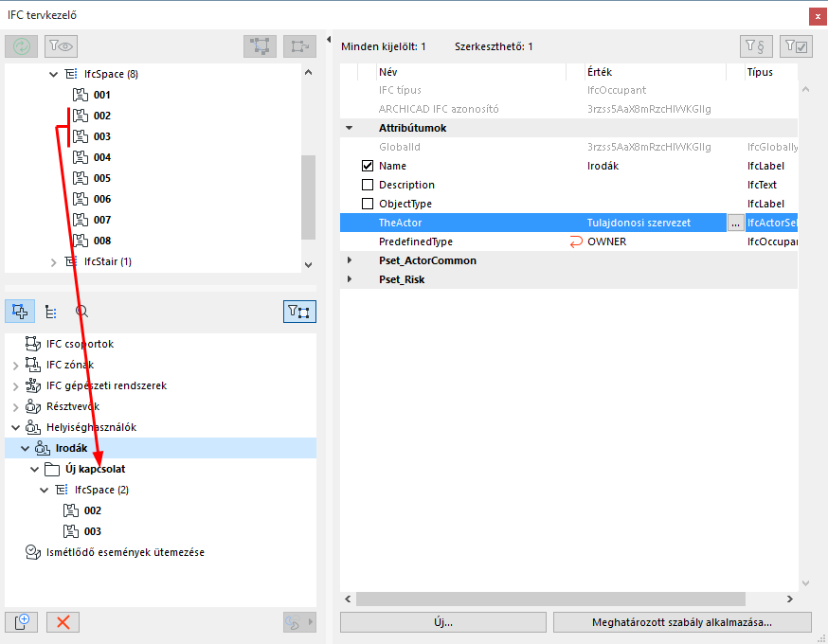Toggle the filter-by-selection button in the lower toolbar

(x=299, y=312)
